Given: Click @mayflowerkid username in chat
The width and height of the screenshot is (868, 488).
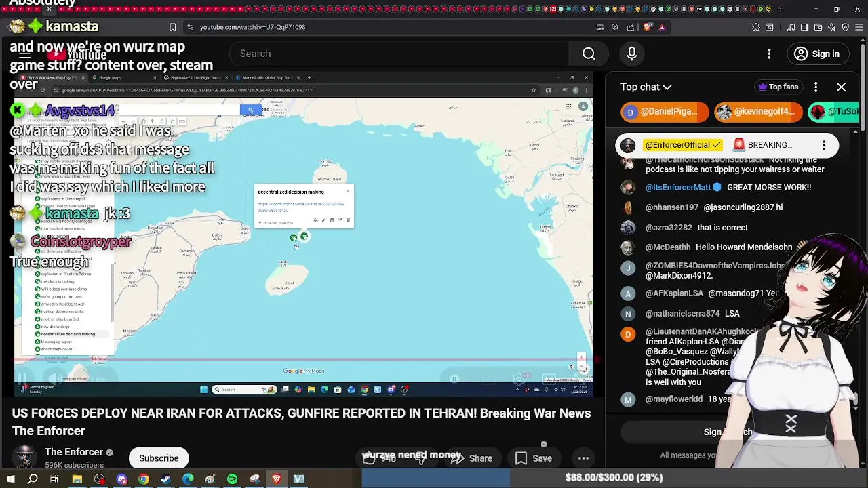Looking at the screenshot, I should pos(674,399).
